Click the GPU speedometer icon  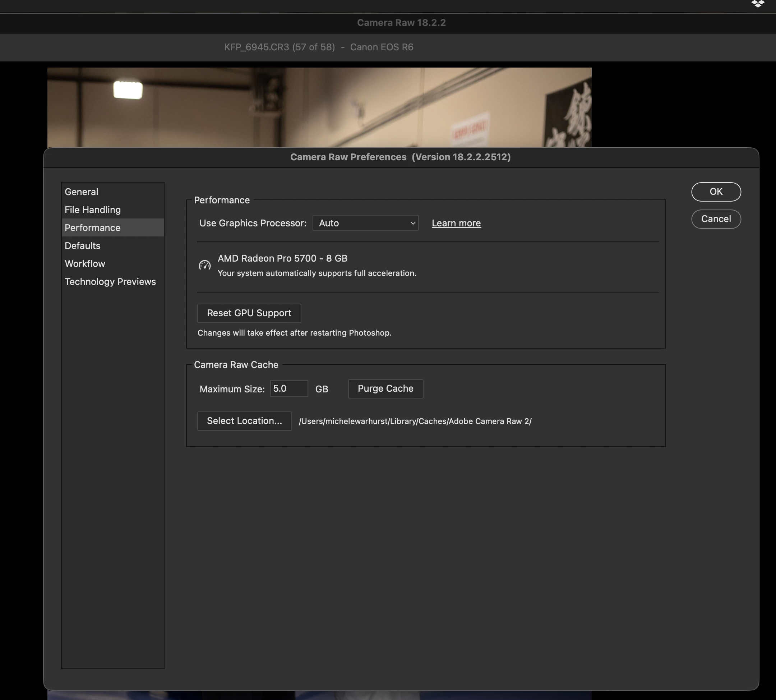pos(204,265)
